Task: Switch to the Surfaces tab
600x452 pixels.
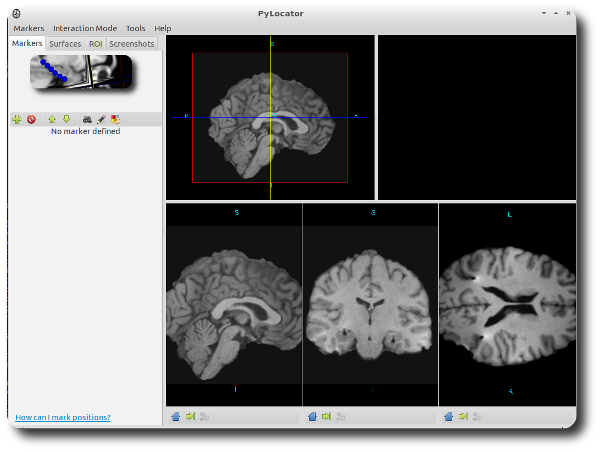Action: [65, 44]
